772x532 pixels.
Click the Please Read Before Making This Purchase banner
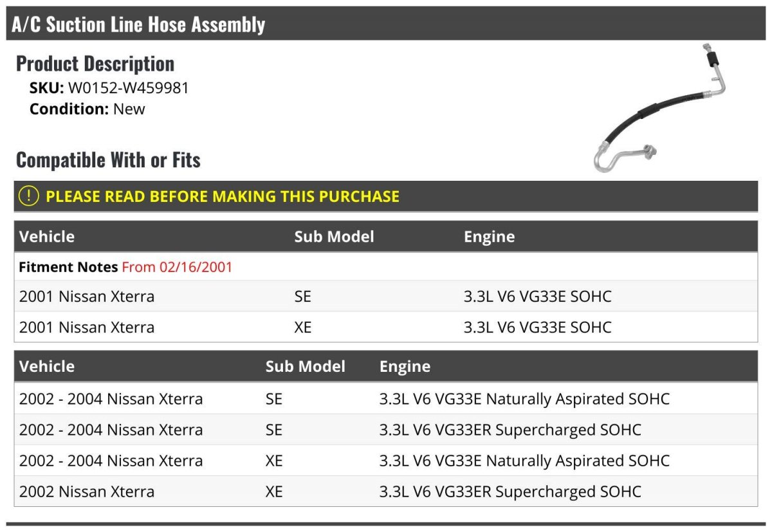click(x=386, y=196)
